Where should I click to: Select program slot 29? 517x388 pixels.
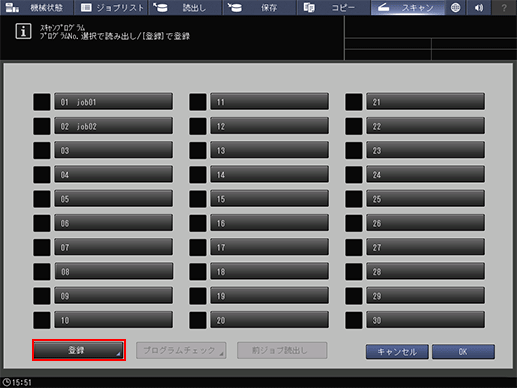tap(426, 296)
